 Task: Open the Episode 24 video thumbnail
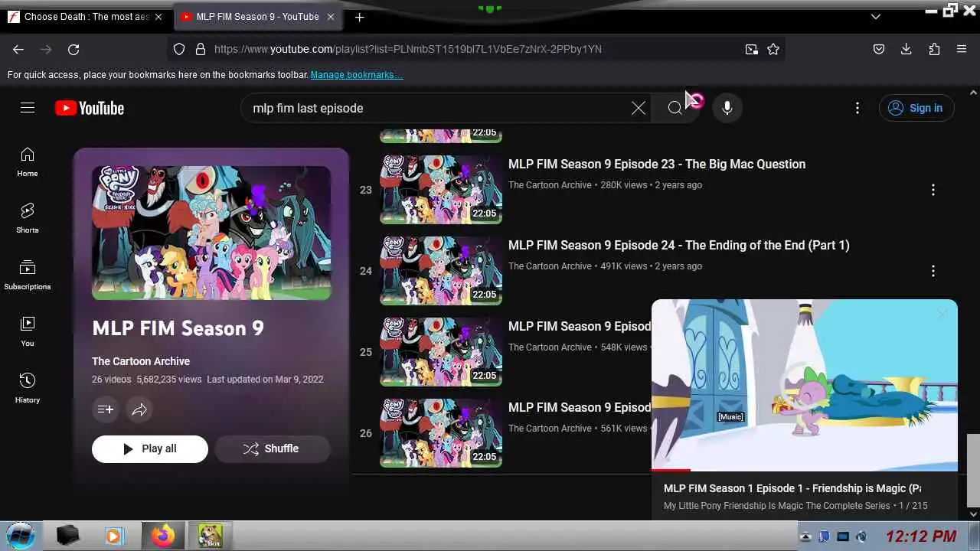[x=441, y=271]
